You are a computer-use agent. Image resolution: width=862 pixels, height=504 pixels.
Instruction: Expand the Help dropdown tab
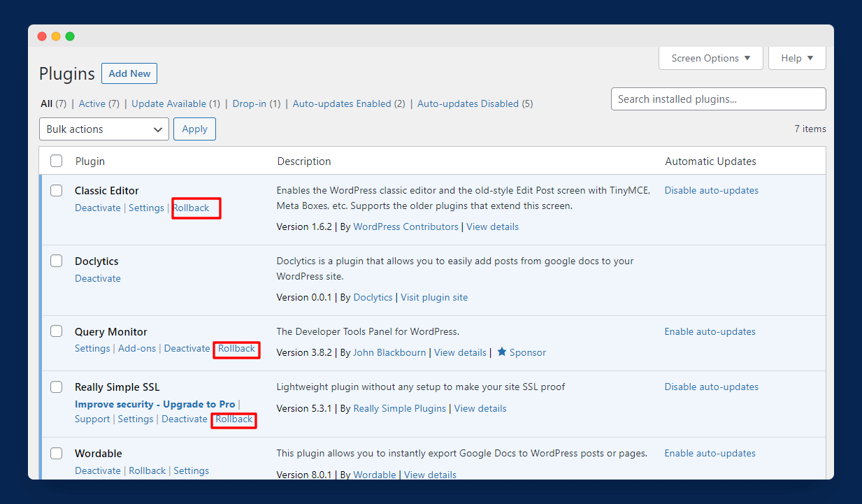(797, 58)
